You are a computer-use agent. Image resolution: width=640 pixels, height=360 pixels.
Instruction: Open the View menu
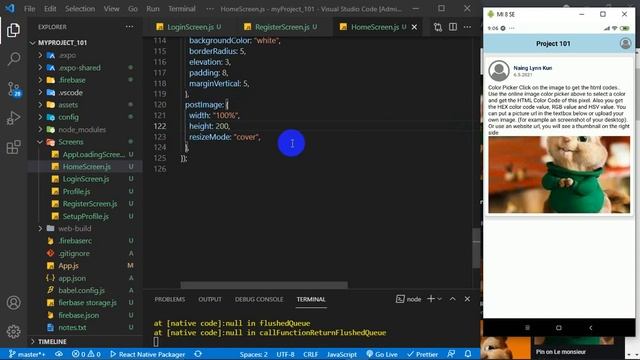[x=111, y=9]
